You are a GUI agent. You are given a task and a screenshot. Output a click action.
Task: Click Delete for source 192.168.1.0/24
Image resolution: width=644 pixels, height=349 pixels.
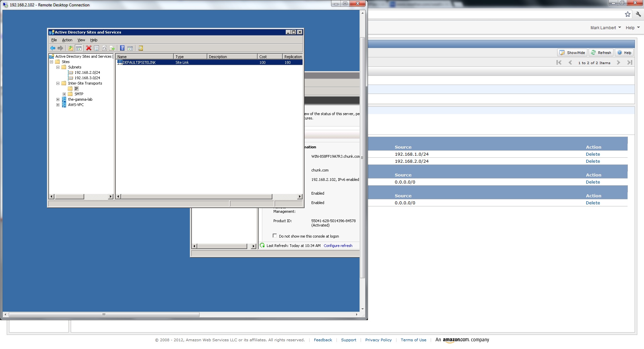pyautogui.click(x=593, y=154)
